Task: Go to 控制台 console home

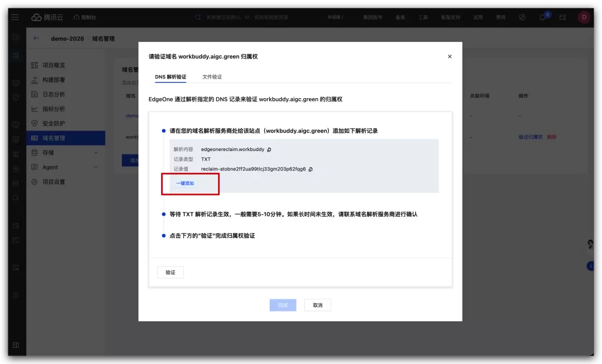Action: [x=85, y=17]
